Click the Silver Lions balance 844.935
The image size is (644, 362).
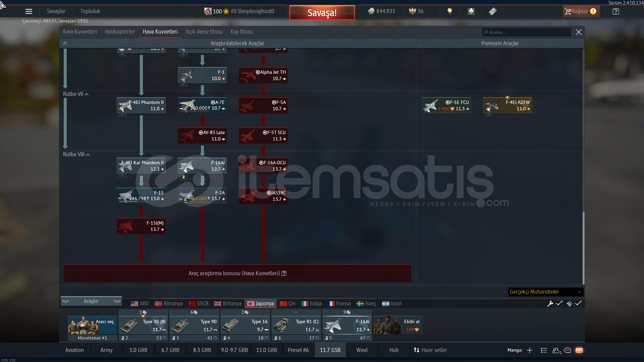(x=381, y=11)
